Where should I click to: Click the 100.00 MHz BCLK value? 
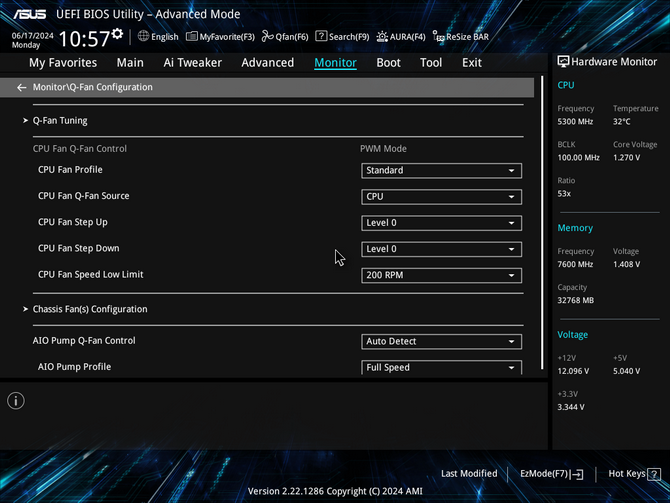pyautogui.click(x=579, y=158)
